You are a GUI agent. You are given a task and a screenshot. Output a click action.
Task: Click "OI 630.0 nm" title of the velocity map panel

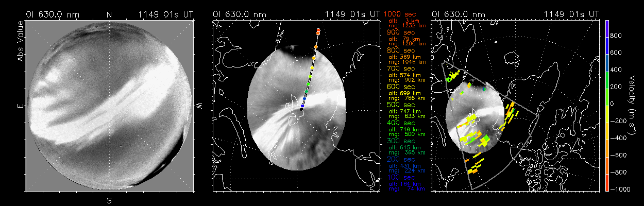[x=459, y=14]
